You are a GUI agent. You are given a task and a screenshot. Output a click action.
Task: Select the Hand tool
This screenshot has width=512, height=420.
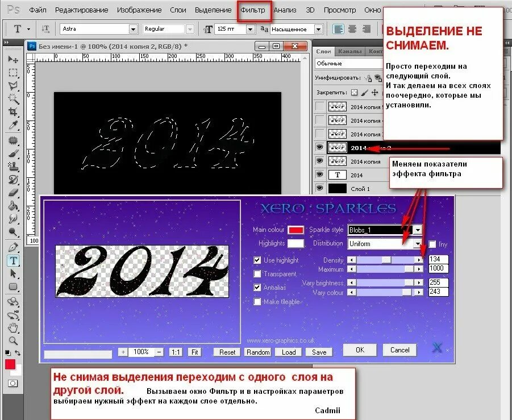13,327
